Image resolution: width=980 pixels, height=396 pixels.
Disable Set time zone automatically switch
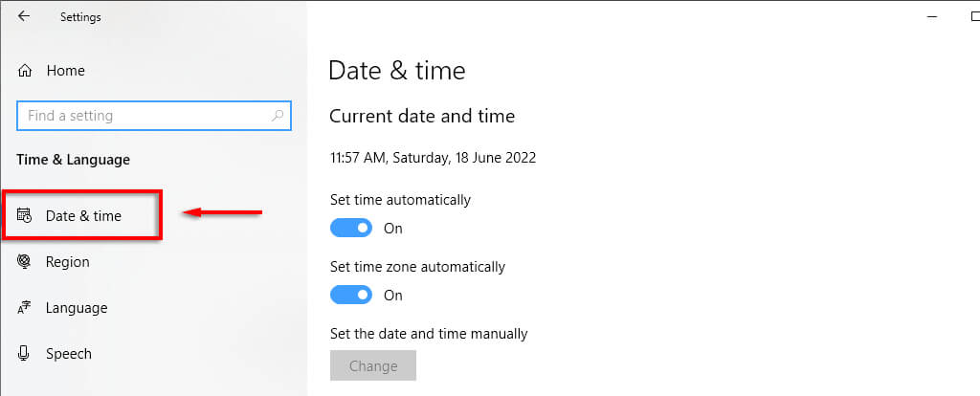tap(350, 296)
